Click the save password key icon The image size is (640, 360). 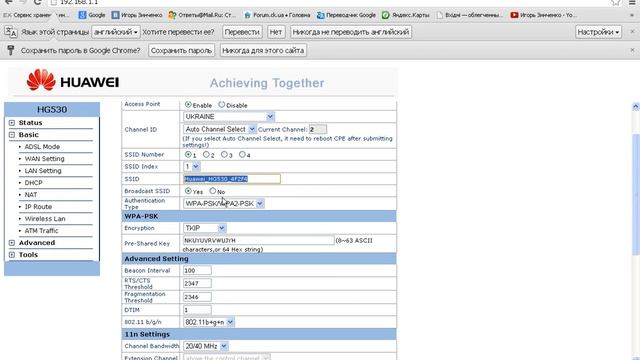(x=11, y=50)
